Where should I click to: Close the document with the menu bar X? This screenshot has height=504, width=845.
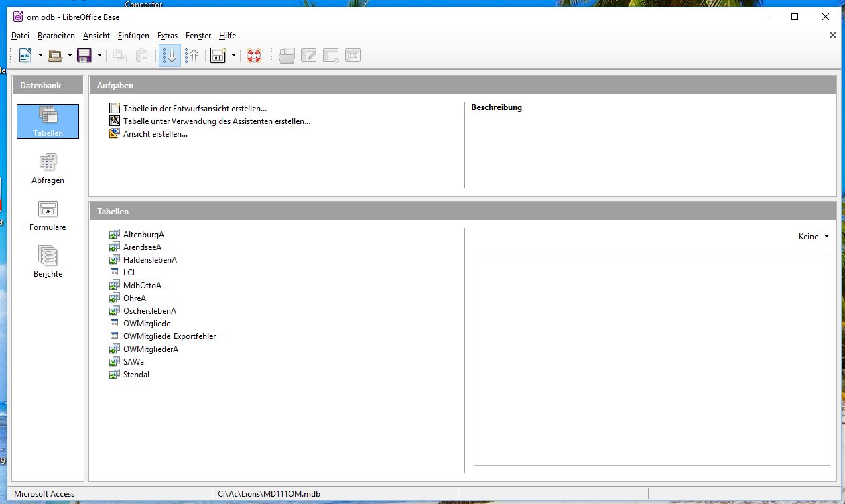pyautogui.click(x=833, y=35)
